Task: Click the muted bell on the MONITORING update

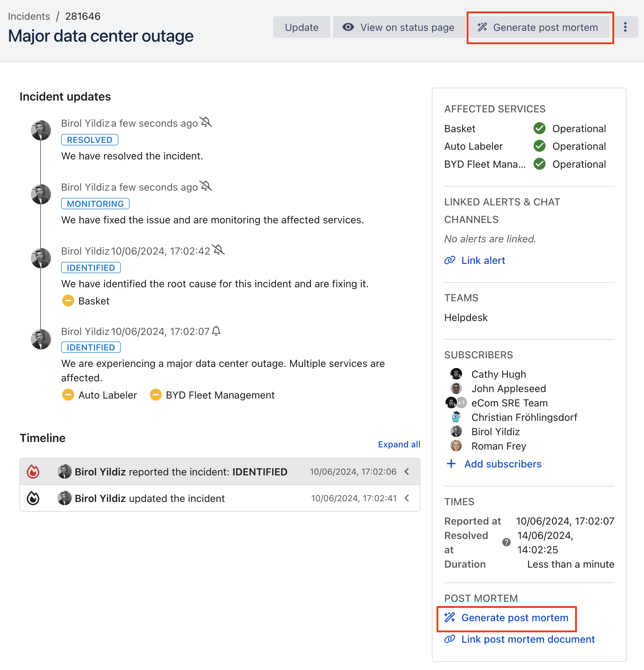Action: pyautogui.click(x=206, y=186)
